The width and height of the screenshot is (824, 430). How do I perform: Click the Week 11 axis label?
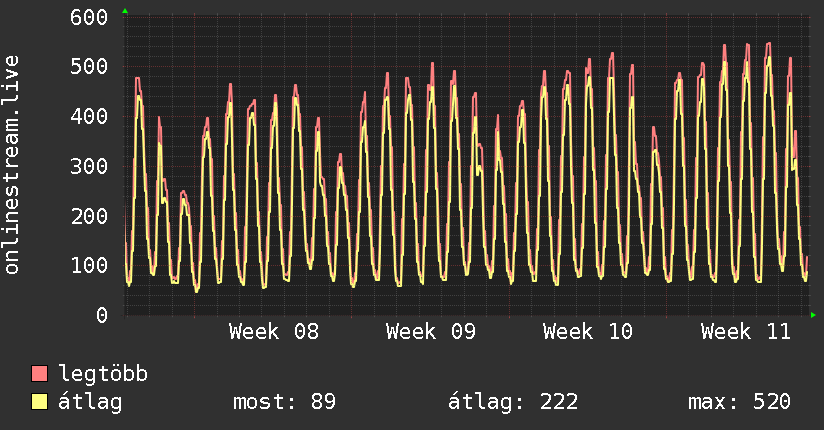[x=745, y=332]
